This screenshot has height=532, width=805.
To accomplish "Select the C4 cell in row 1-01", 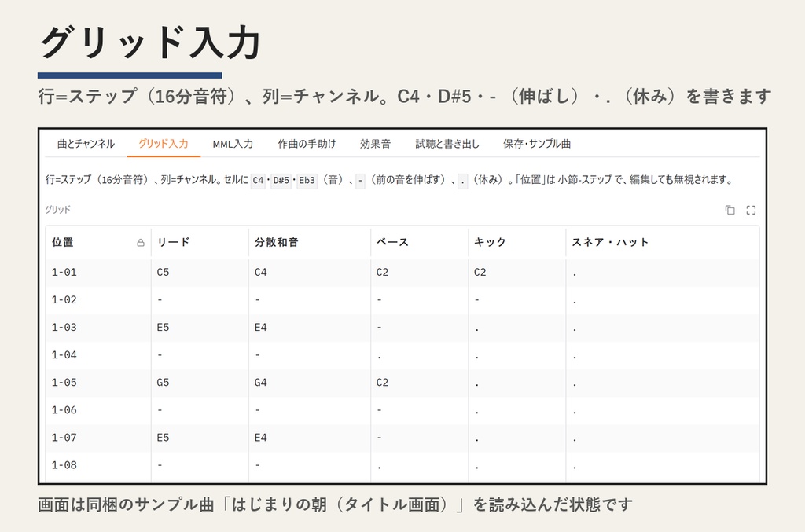I will click(310, 273).
